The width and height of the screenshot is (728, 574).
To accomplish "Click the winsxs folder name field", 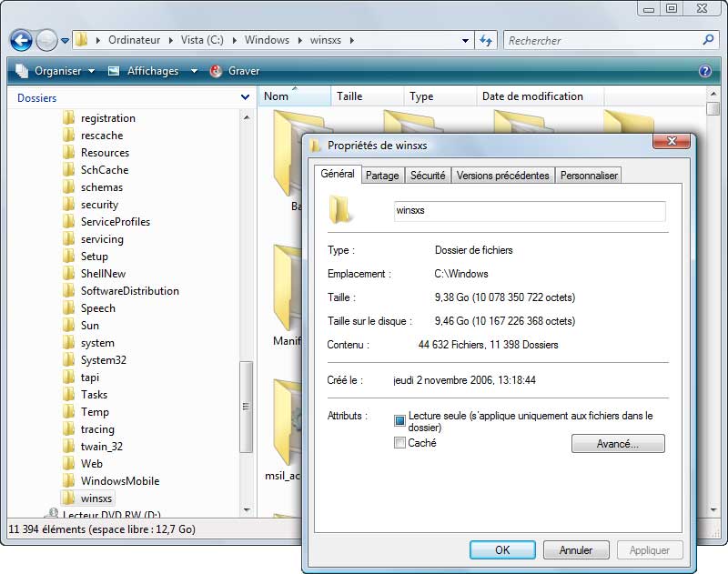I will [x=529, y=210].
